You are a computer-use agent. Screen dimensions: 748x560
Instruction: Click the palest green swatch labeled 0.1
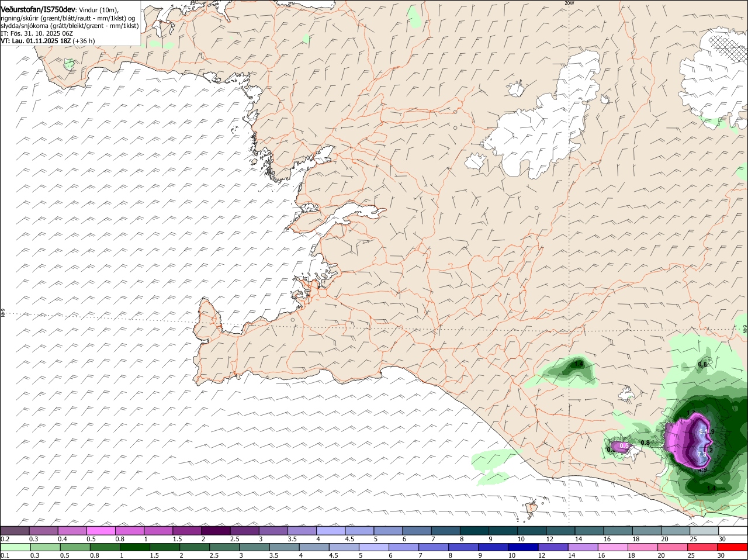(x=15, y=547)
